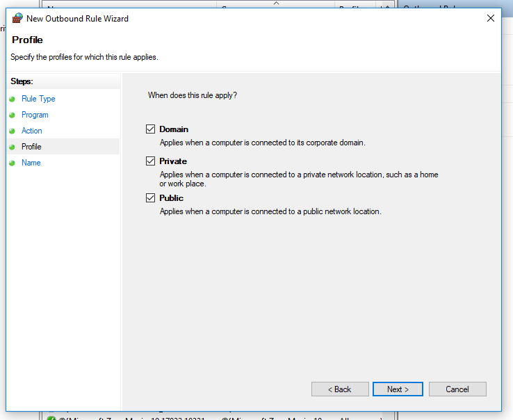The width and height of the screenshot is (513, 420).
Task: Click the green bullet beside Profile step
Action: pyautogui.click(x=13, y=147)
